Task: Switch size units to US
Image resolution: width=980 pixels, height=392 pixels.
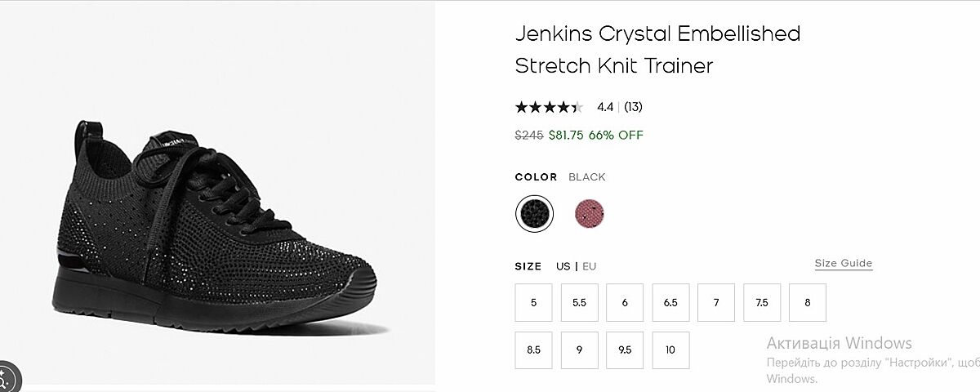Action: point(563,266)
